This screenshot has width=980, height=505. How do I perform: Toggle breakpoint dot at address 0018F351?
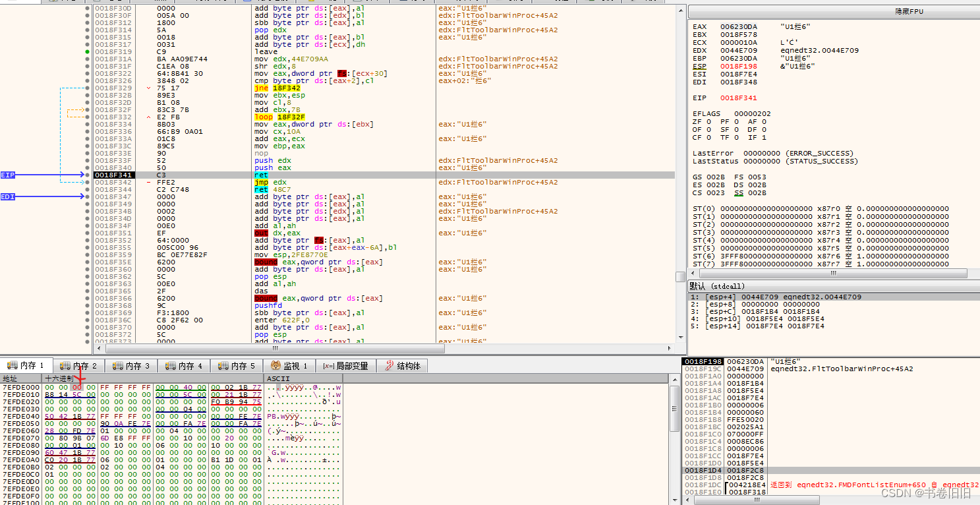coord(88,233)
